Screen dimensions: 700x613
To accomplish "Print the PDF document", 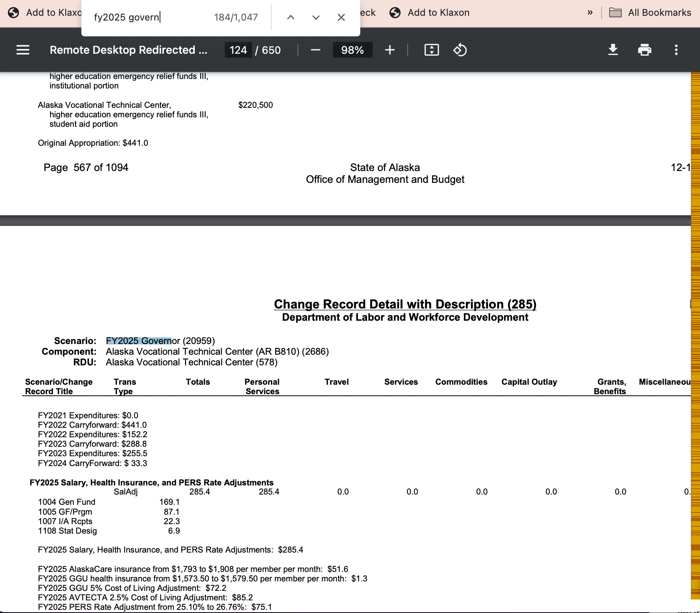I will (x=644, y=50).
